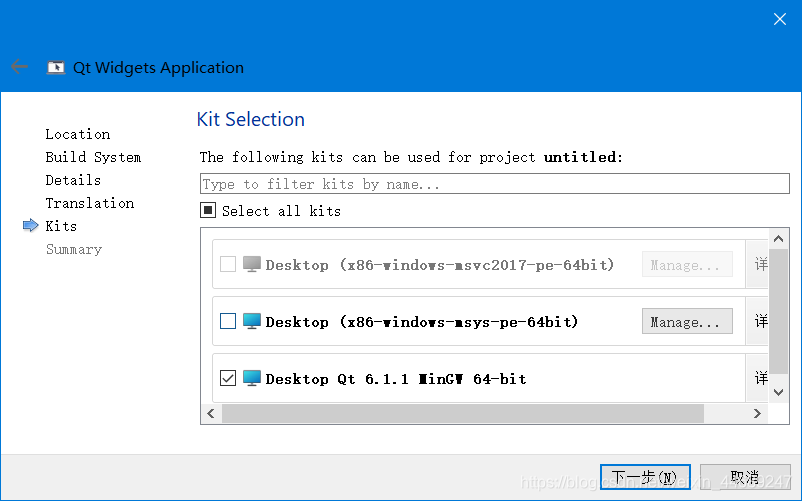Image resolution: width=802 pixels, height=501 pixels.
Task: Click the Desktop Qt 6.1.1 MinGW 64-bit label
Action: 395,379
